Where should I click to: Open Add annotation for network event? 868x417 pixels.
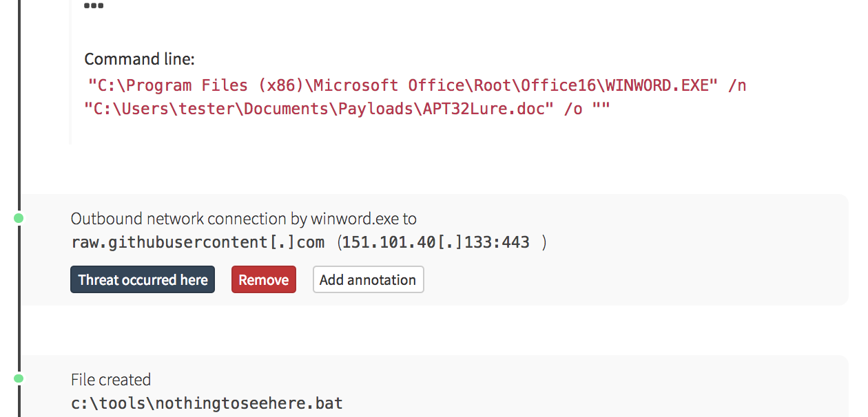(368, 280)
